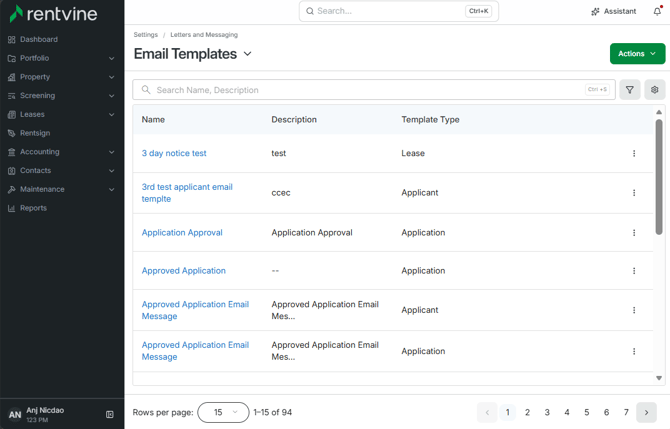This screenshot has width=670, height=429.
Task: Go to page 3
Action: (x=547, y=412)
